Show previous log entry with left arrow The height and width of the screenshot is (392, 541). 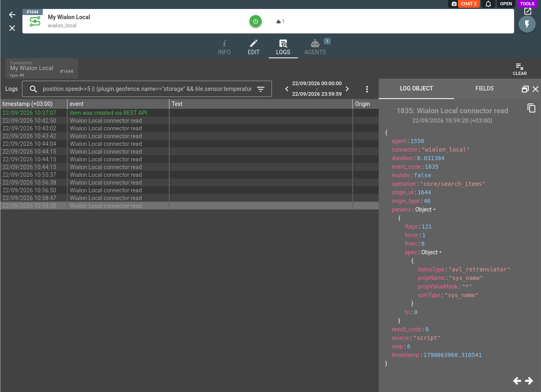click(x=517, y=381)
